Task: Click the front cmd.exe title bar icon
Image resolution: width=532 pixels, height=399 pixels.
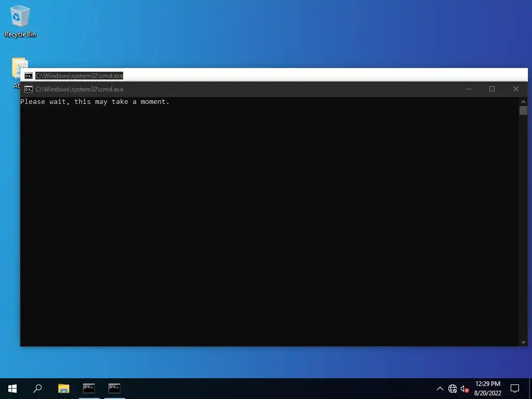Action: click(x=29, y=89)
